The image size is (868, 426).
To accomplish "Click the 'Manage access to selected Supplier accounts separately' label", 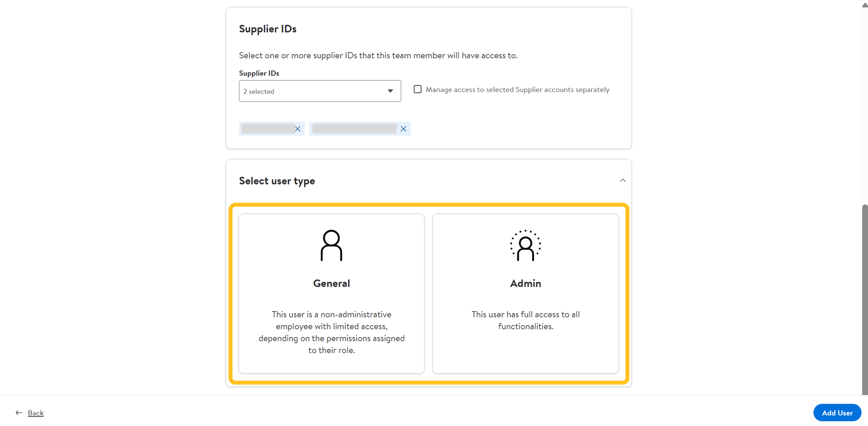I will pyautogui.click(x=517, y=90).
